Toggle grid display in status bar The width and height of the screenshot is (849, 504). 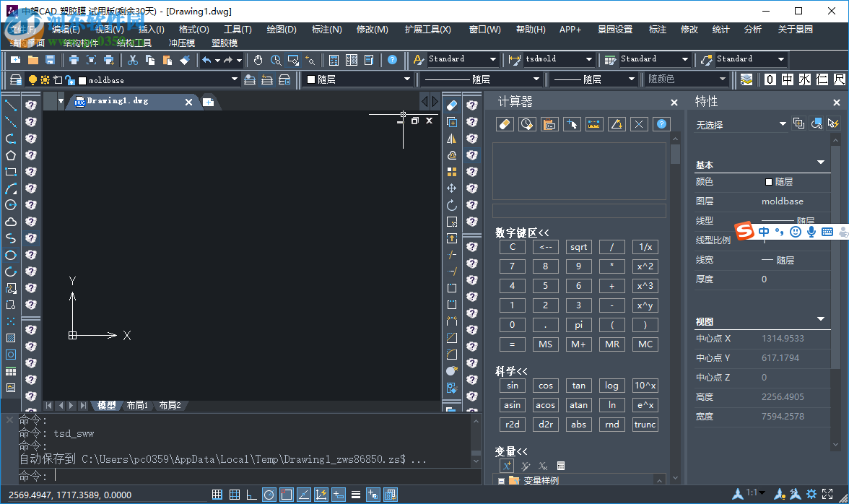point(234,495)
